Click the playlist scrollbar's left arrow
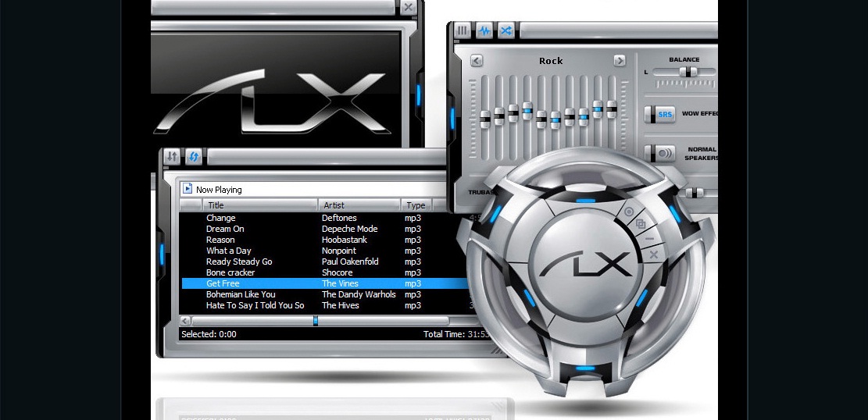 pyautogui.click(x=185, y=321)
